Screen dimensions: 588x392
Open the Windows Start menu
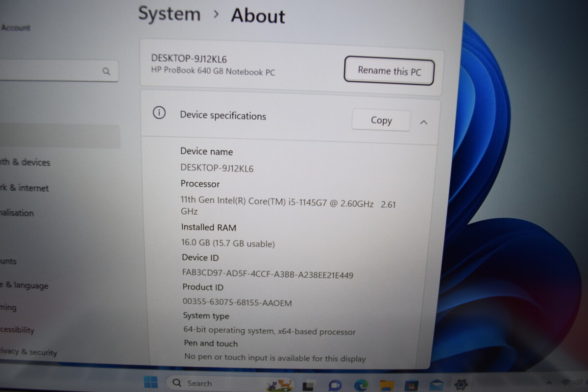pyautogui.click(x=150, y=382)
